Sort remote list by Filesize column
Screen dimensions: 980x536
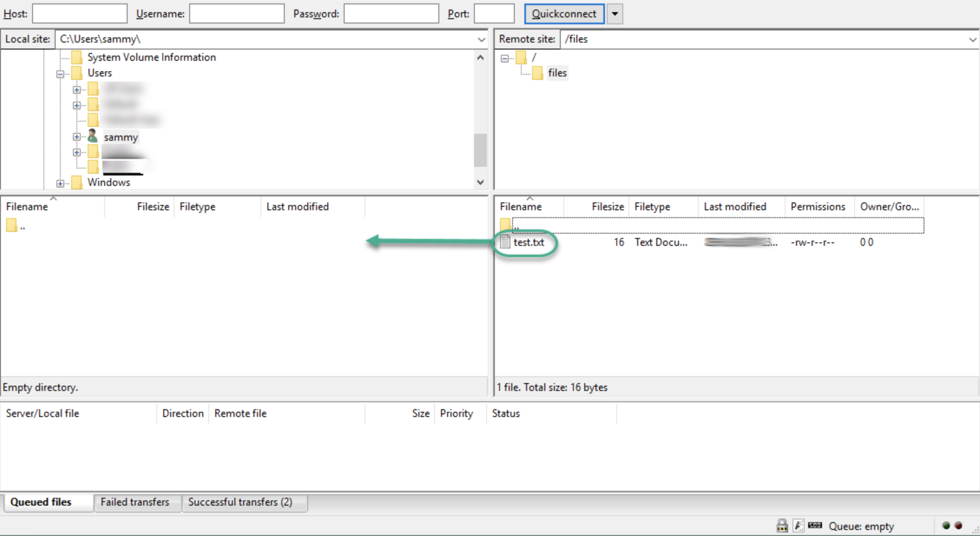[597, 206]
